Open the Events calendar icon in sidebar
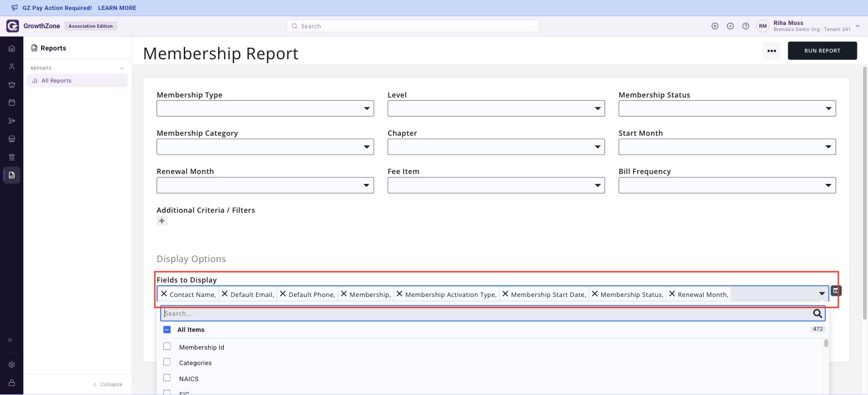This screenshot has height=395, width=868. point(12,102)
